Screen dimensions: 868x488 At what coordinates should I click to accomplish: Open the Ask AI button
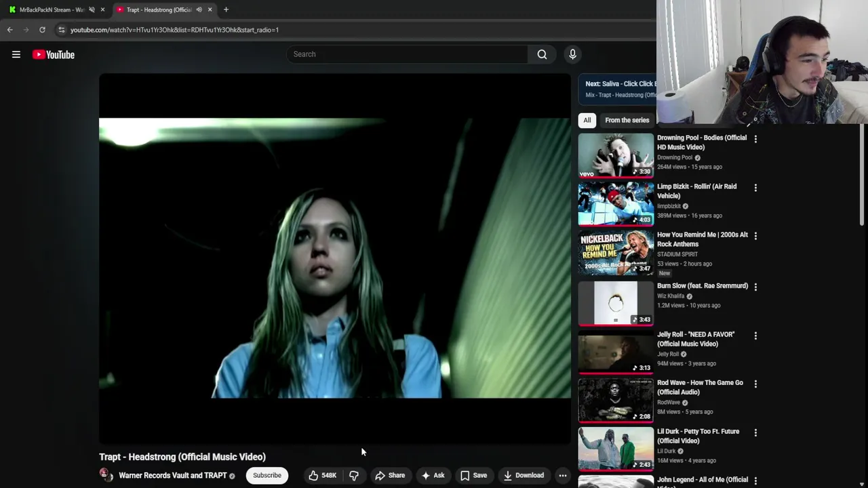(x=433, y=475)
